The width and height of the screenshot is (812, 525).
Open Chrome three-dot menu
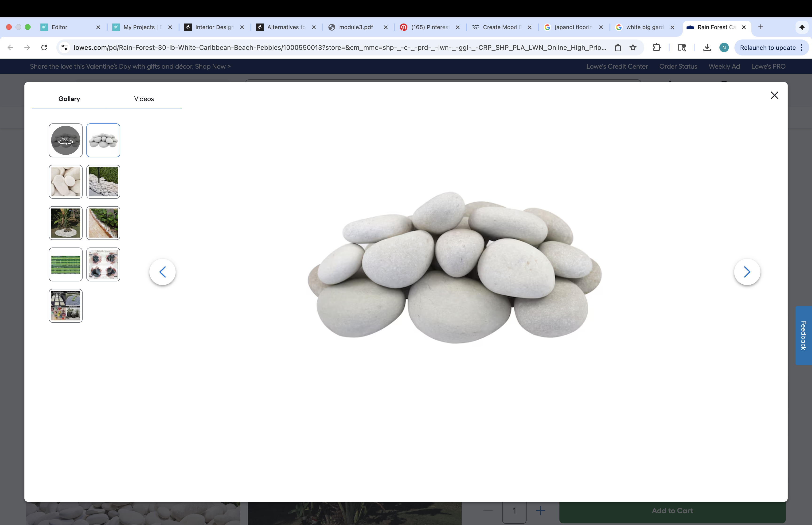point(802,48)
